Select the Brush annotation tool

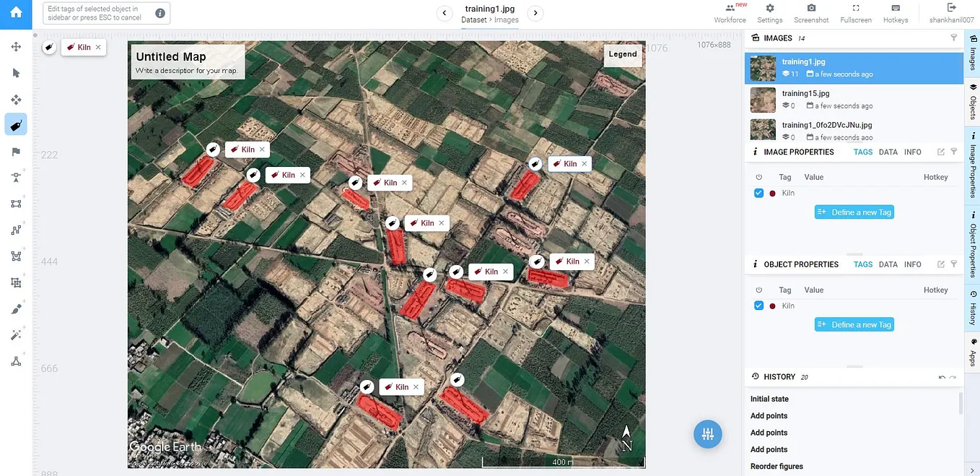click(x=16, y=308)
